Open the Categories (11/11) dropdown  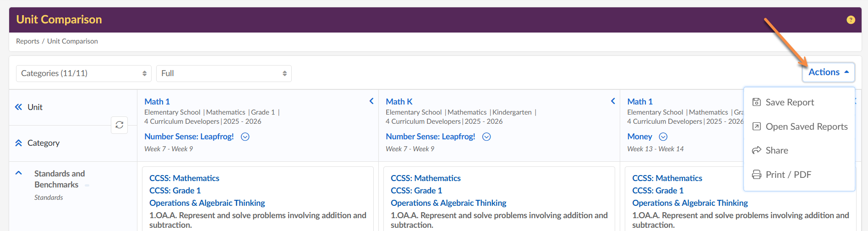click(84, 73)
